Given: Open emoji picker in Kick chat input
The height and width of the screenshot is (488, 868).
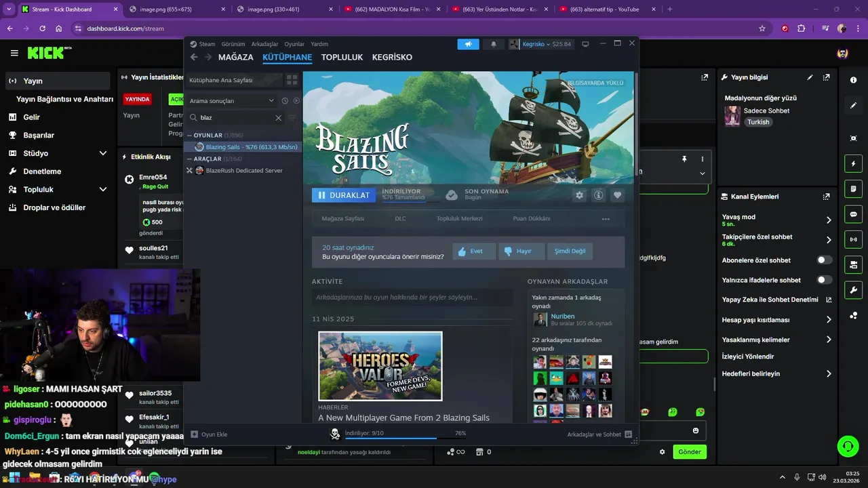Looking at the screenshot, I should [x=696, y=430].
